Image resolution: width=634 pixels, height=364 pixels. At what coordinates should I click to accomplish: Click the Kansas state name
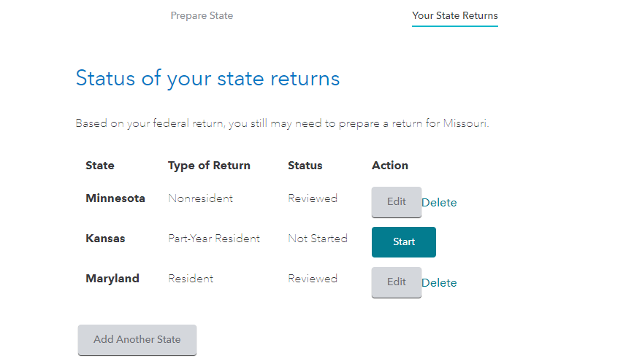105,239
